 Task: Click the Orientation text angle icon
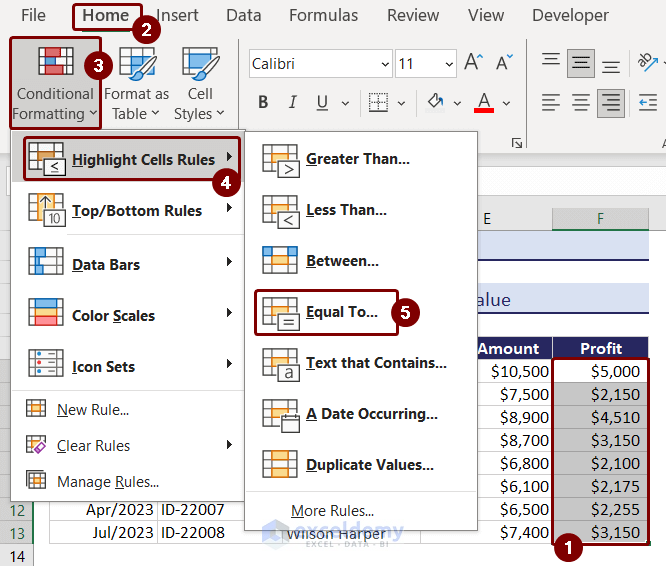coord(647,62)
